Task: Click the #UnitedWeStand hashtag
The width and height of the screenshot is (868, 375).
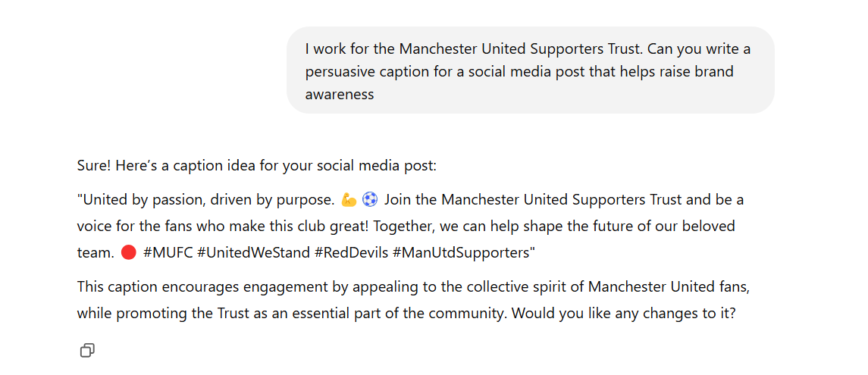Action: coord(253,253)
